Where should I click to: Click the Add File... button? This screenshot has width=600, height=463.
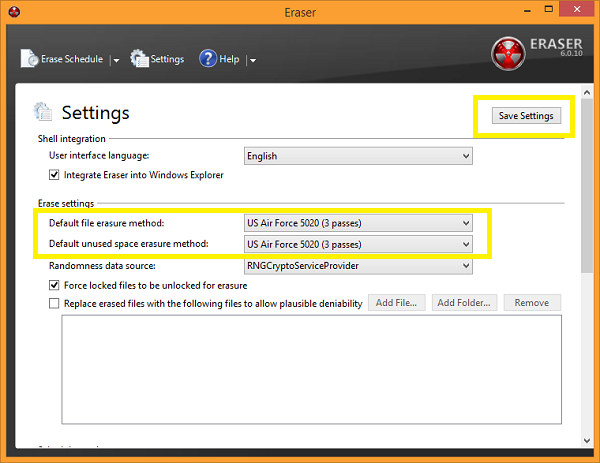396,303
